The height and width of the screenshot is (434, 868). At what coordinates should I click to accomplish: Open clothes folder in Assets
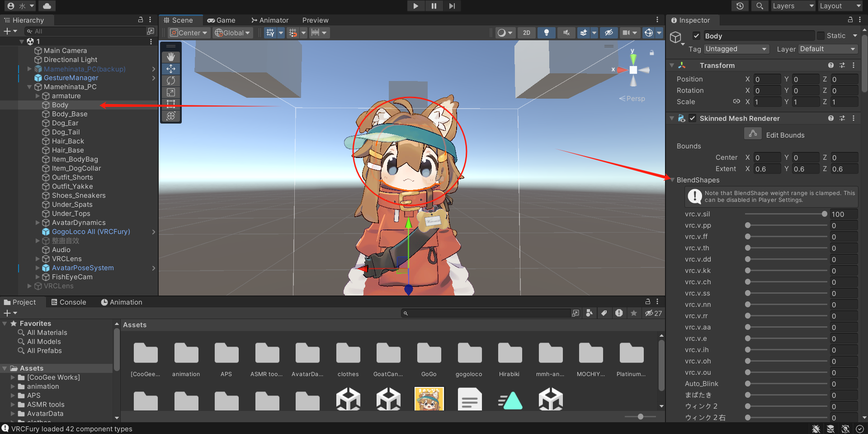348,360
